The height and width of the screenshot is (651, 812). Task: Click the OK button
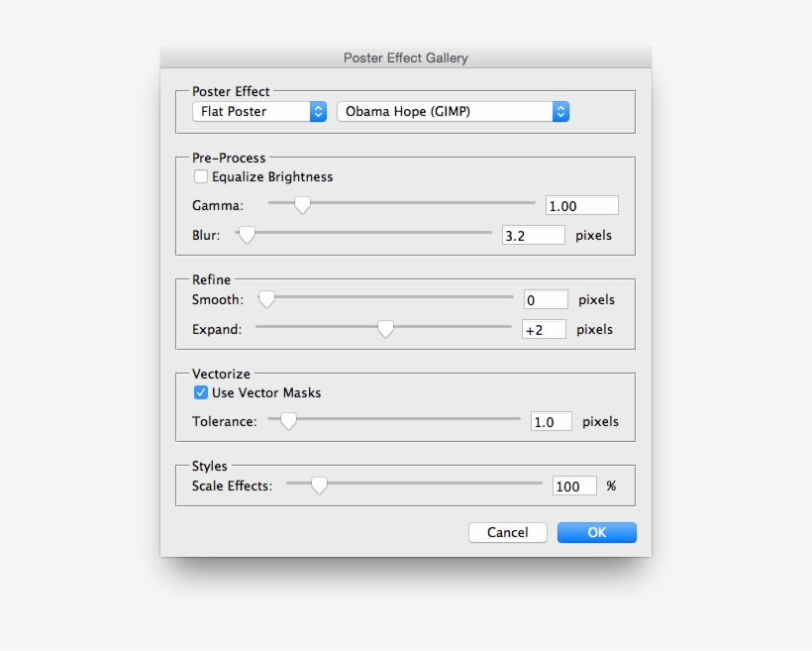(596, 532)
